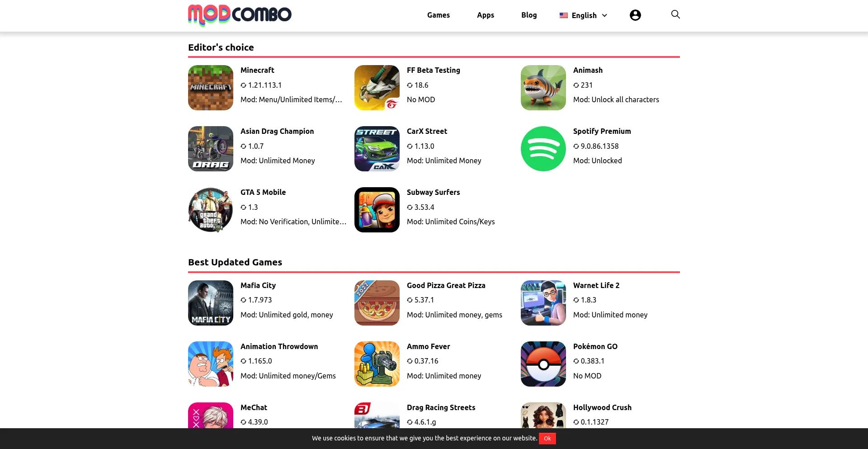Open the Warnet Life 2 thumbnail
This screenshot has height=449, width=868.
[x=543, y=303]
